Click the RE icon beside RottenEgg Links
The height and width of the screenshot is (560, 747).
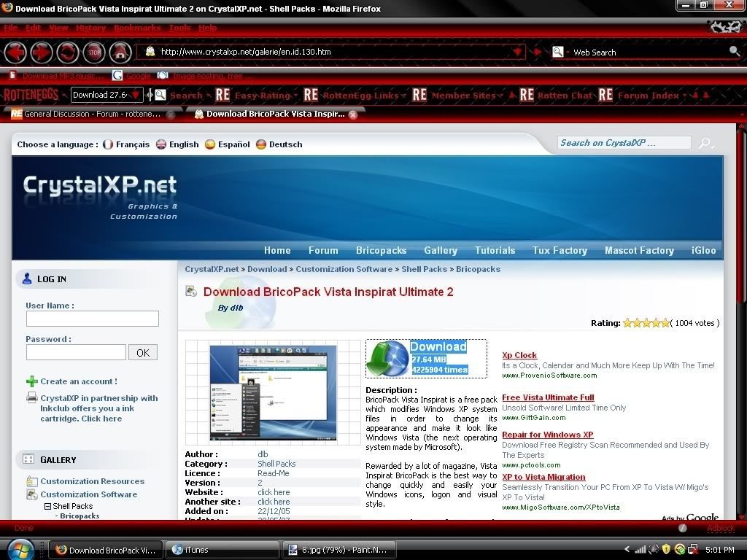pyautogui.click(x=311, y=95)
